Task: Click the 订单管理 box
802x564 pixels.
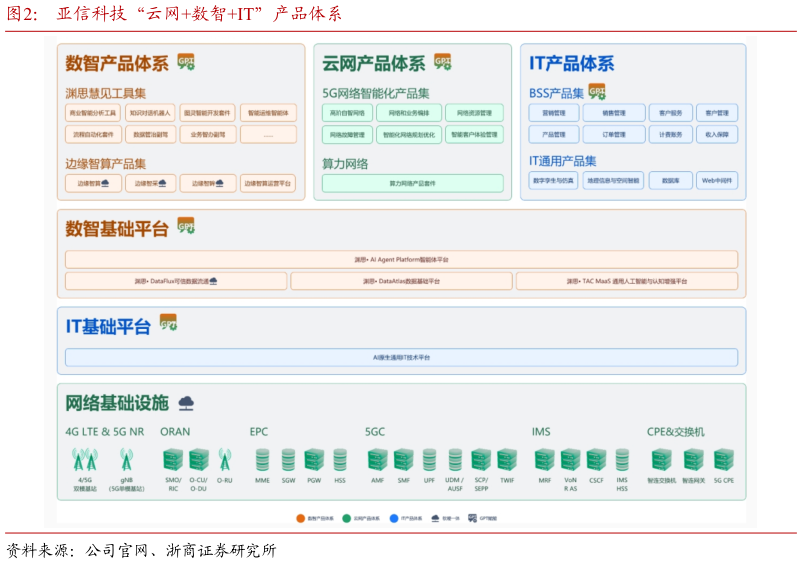Action: click(614, 134)
